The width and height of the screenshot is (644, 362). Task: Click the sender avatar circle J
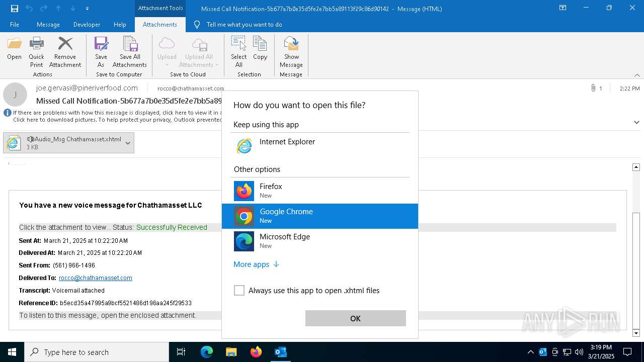pyautogui.click(x=15, y=95)
